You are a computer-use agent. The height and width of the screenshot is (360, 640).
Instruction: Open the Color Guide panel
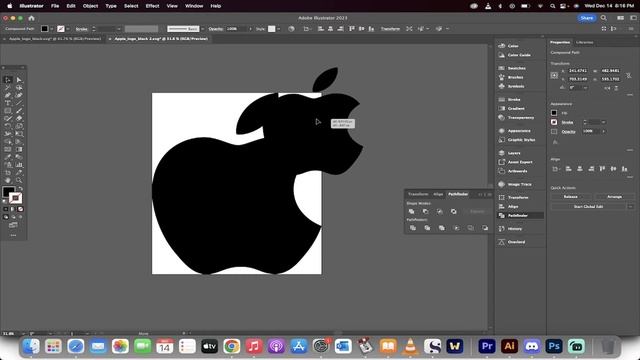click(x=514, y=55)
